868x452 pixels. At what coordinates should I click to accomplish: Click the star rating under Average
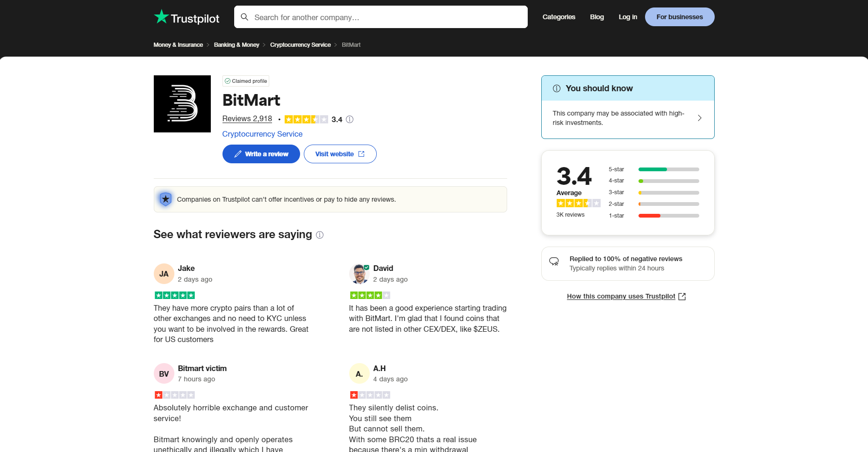click(578, 203)
